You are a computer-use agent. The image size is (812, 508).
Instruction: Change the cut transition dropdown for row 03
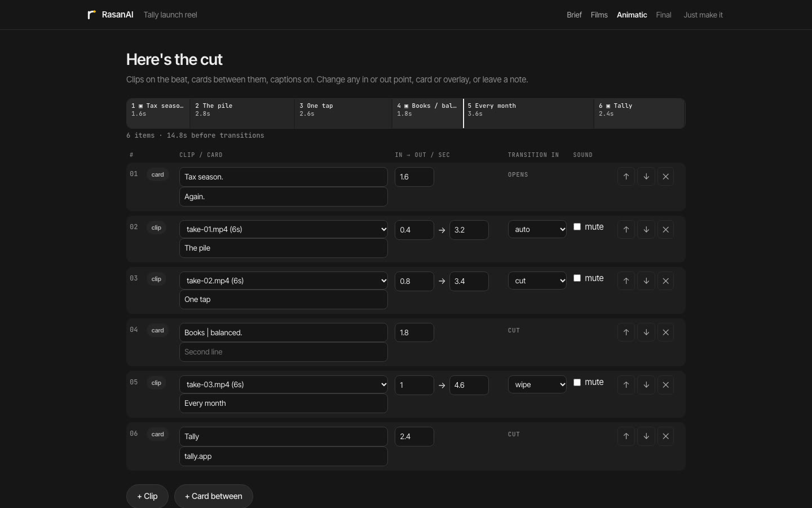tap(537, 281)
